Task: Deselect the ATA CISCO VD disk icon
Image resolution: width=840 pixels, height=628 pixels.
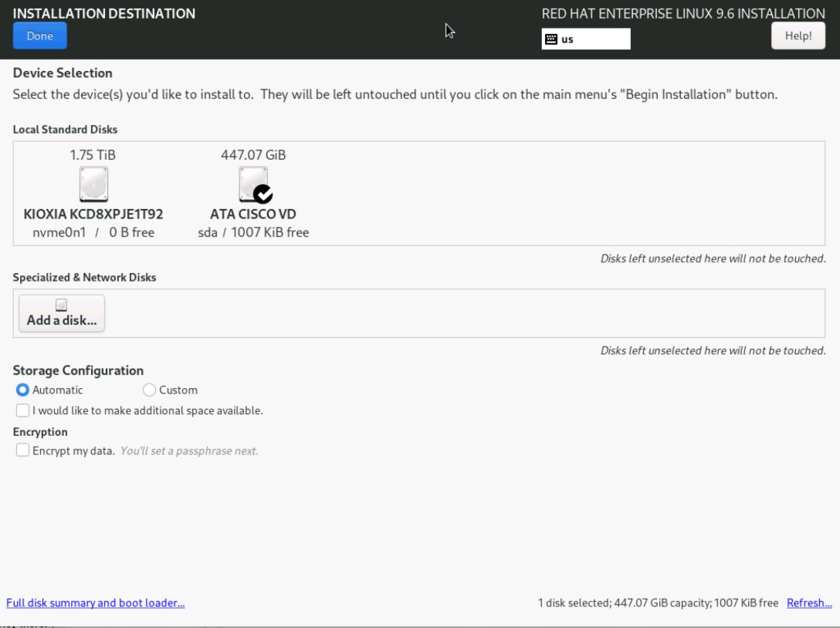Action: click(254, 184)
